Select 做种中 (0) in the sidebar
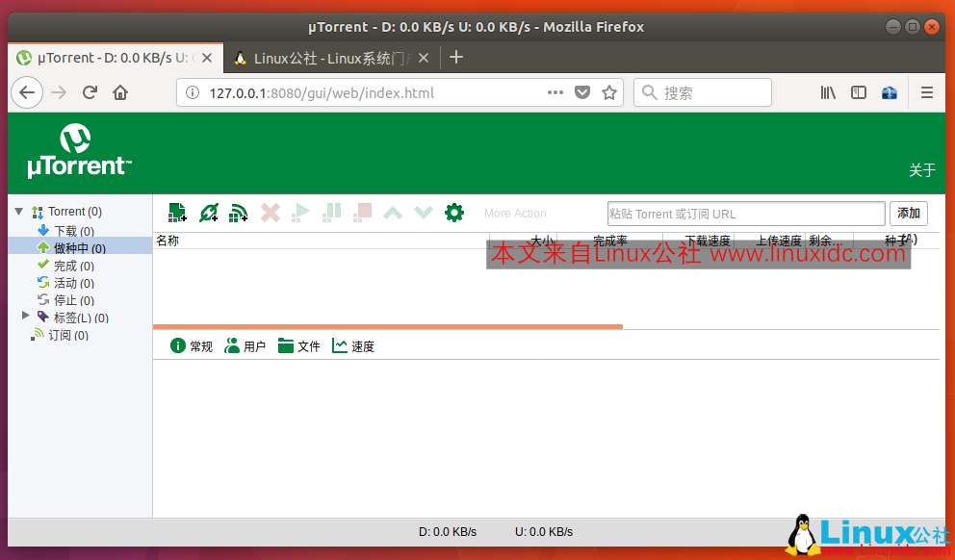Image resolution: width=955 pixels, height=560 pixels. coord(80,247)
